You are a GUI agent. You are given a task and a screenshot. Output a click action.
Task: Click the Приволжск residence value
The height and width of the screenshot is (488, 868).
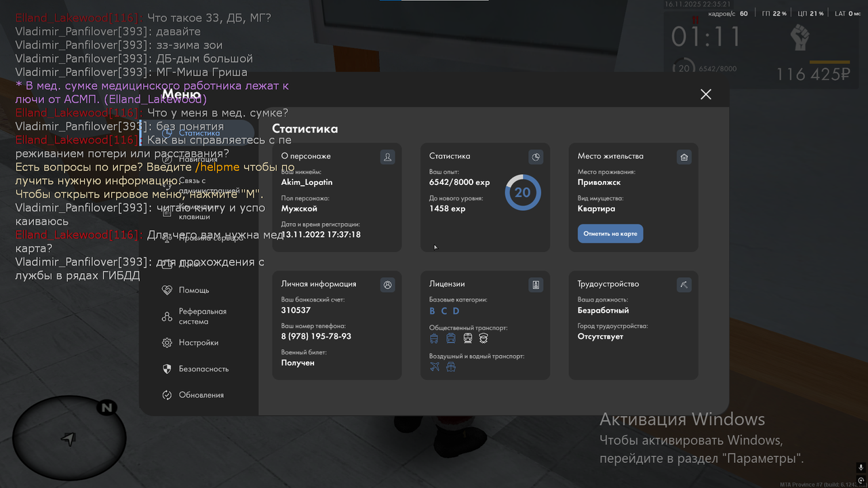click(599, 182)
